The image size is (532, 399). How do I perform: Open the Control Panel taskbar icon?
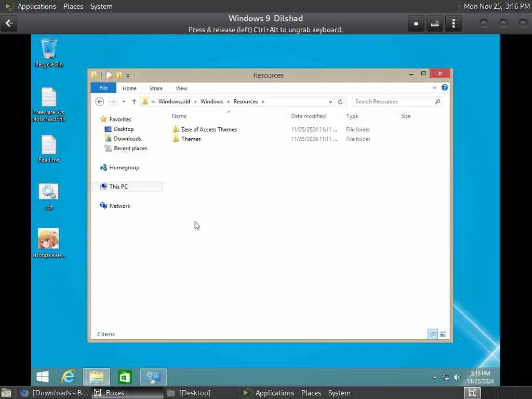coord(153,377)
